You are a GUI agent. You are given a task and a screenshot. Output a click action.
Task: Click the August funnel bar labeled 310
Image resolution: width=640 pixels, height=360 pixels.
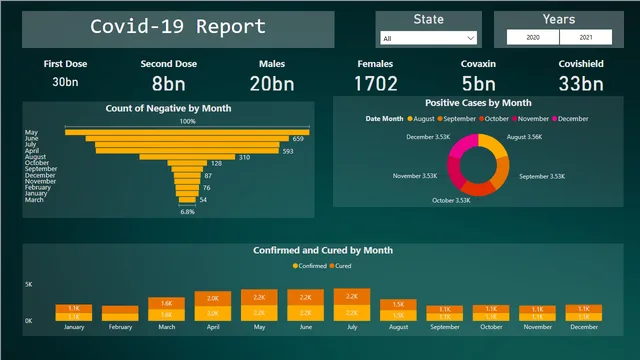tap(187, 157)
